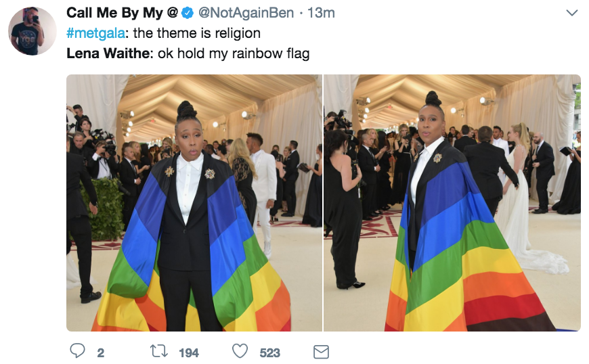Click the bold "Lena Waithe" text
Screen dimensions: 589x364
108,53
